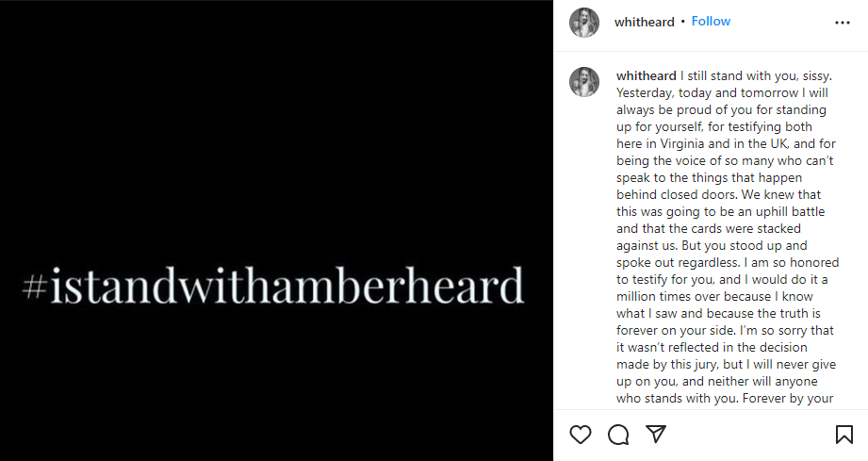Viewport: 868px width, 461px height.
Task: Open comments via the speech bubble icon
Action: click(618, 435)
